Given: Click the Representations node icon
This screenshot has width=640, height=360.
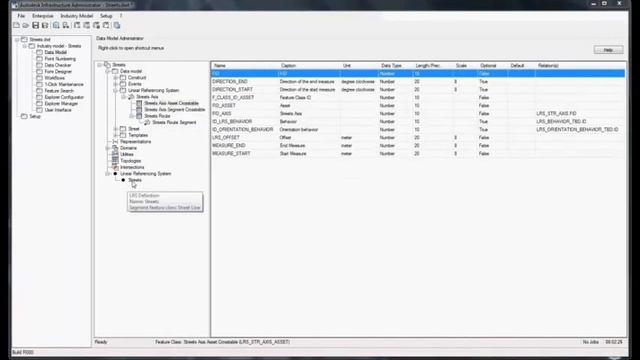Looking at the screenshot, I should [x=116, y=142].
